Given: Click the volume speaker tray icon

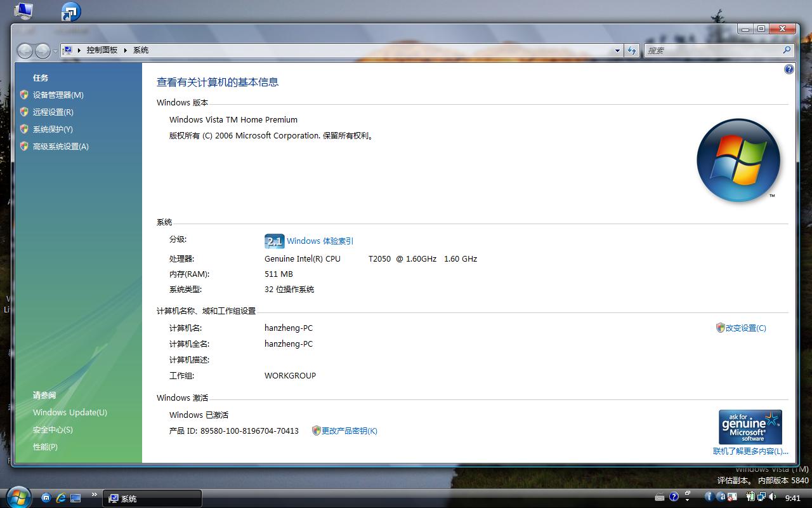Looking at the screenshot, I should 772,497.
